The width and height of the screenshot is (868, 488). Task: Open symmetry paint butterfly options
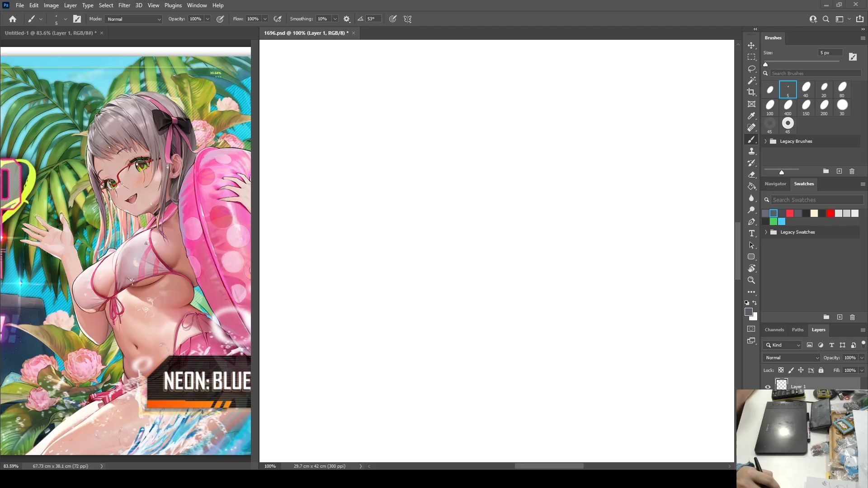[x=408, y=19]
